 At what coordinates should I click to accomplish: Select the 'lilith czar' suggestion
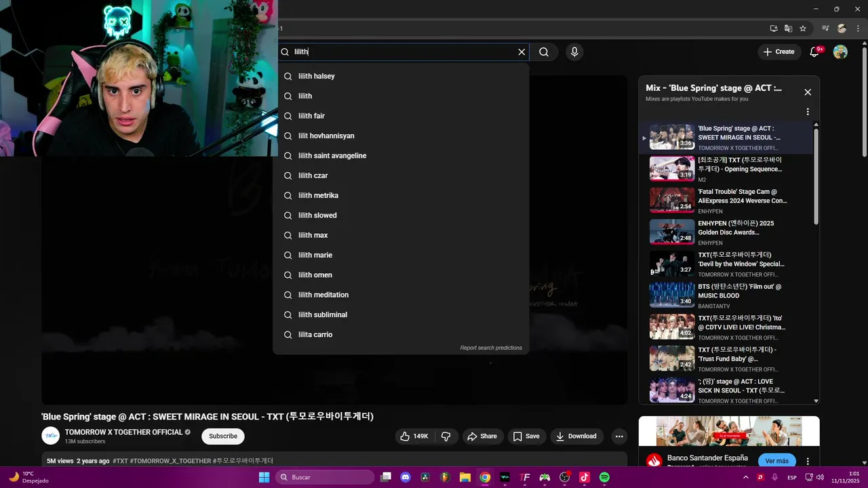401,176
